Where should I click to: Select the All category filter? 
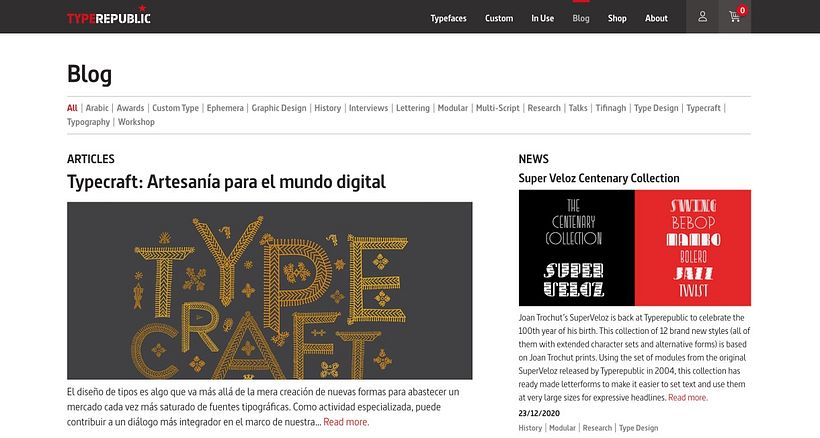tap(72, 108)
